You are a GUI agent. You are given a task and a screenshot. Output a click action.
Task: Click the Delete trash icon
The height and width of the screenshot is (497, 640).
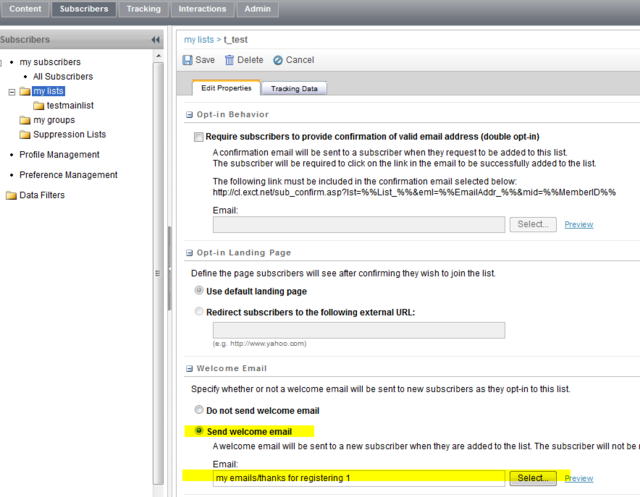[229, 60]
